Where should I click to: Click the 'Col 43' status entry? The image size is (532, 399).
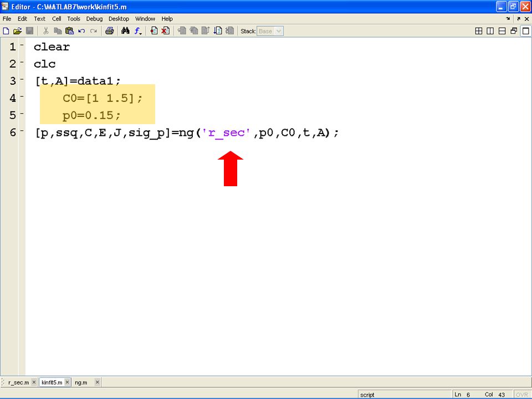pyautogui.click(x=495, y=395)
